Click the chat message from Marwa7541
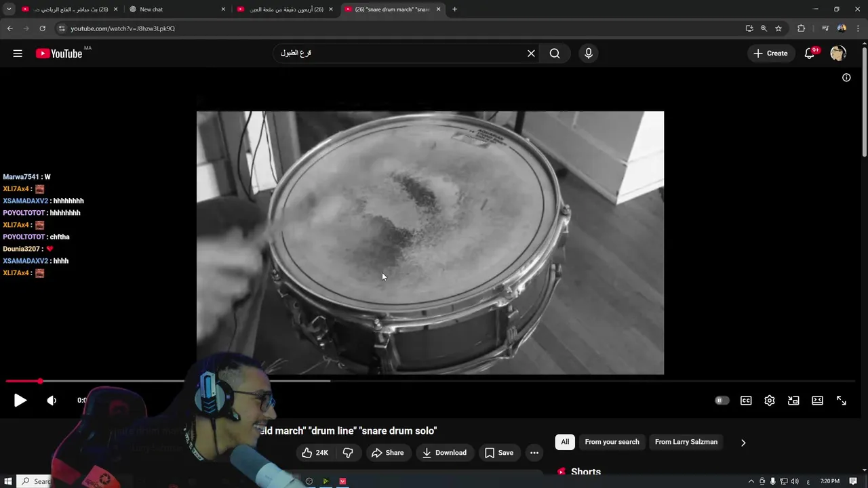This screenshot has height=488, width=868. 26,177
